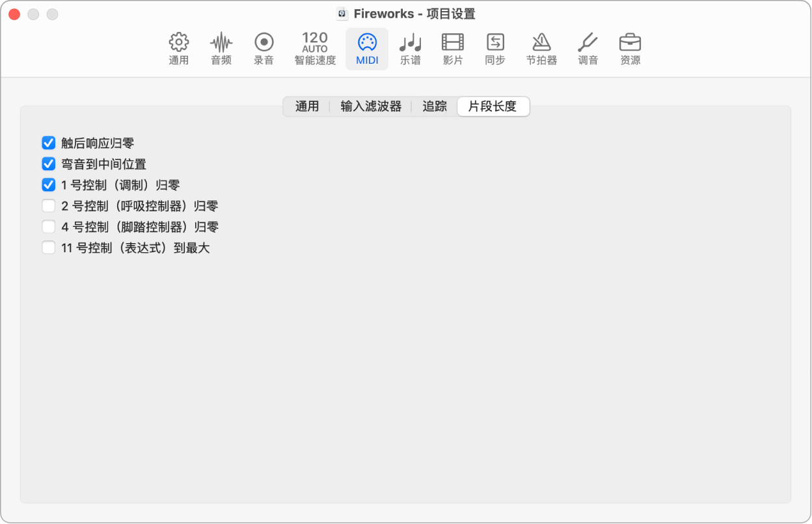Image resolution: width=812 pixels, height=524 pixels.
Task: Enable 4 号控制（脚踏控制器）归零 checkbox
Action: tap(48, 227)
